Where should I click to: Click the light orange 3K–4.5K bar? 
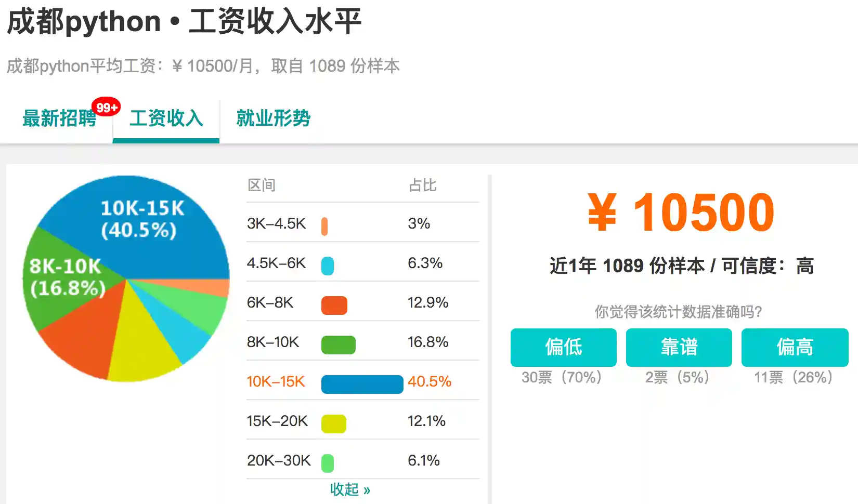(x=324, y=227)
